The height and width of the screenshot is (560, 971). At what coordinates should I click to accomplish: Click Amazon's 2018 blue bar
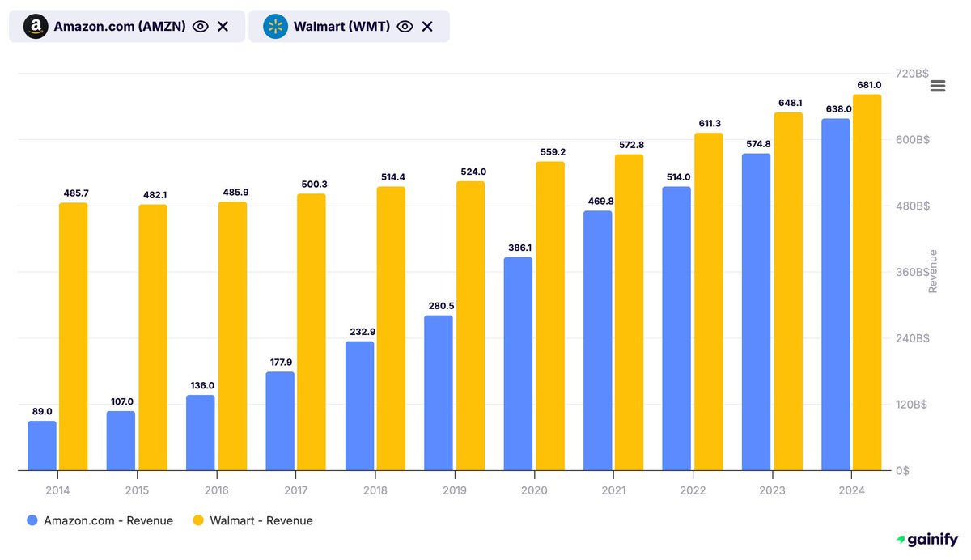[359, 405]
